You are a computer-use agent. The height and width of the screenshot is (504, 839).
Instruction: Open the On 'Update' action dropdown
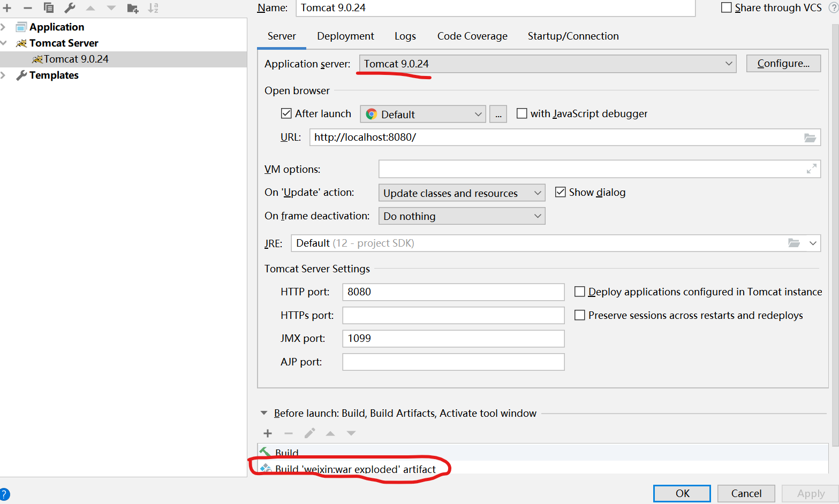tap(462, 193)
